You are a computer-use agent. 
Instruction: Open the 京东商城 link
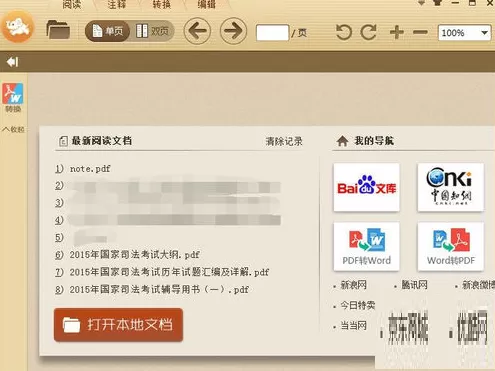click(408, 327)
